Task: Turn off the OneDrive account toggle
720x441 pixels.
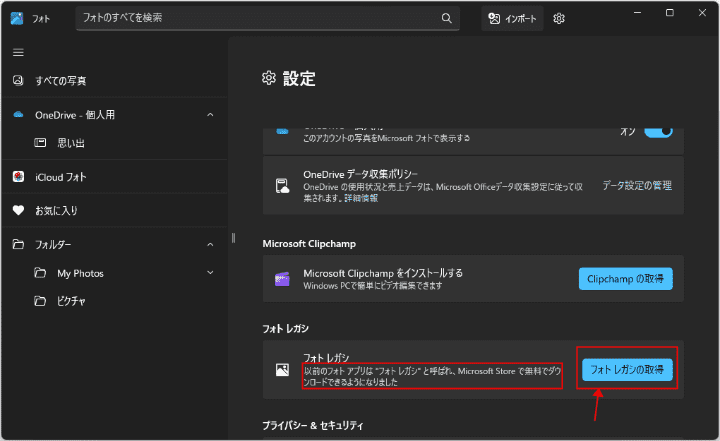Action: tap(658, 131)
